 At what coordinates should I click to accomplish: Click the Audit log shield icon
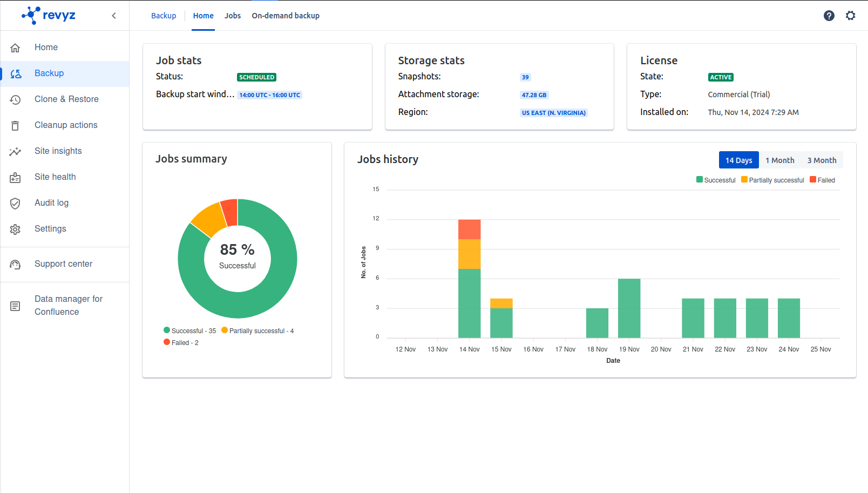coord(15,203)
